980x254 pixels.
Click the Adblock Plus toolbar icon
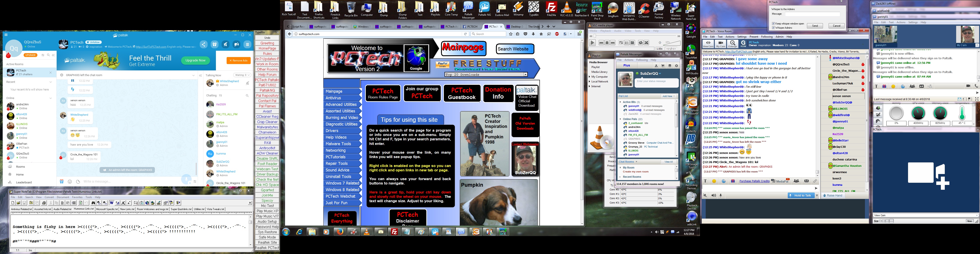point(557,34)
